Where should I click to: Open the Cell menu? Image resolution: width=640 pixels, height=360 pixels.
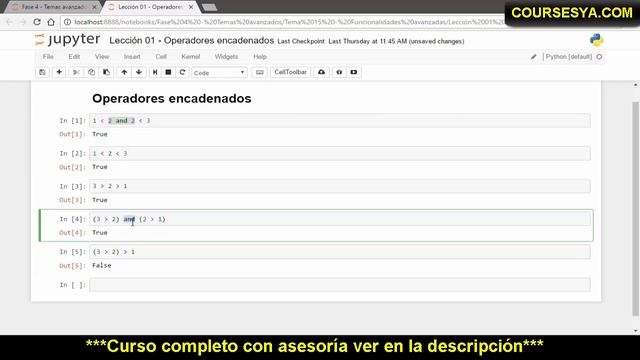[161, 57]
